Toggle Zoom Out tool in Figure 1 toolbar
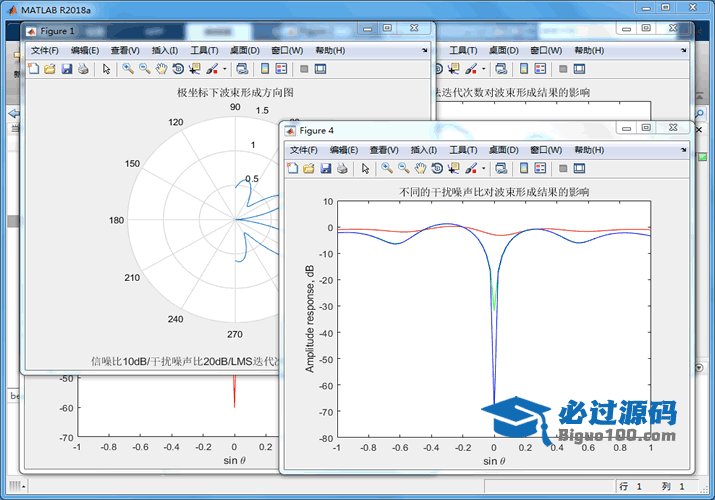Image resolution: width=715 pixels, height=500 pixels. [145, 69]
